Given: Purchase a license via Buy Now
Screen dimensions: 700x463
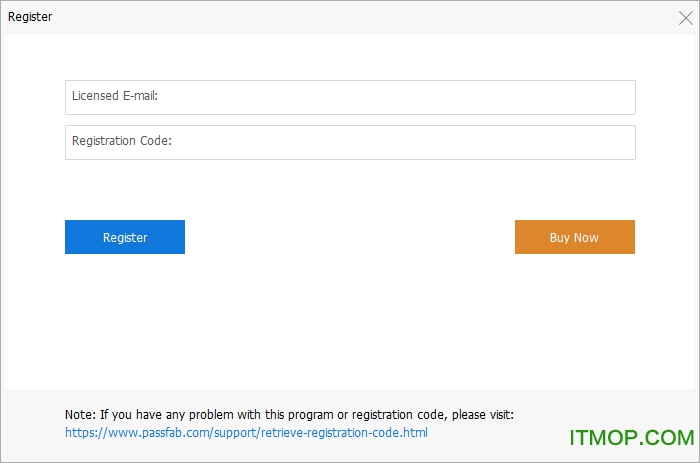Looking at the screenshot, I should click(x=574, y=237).
